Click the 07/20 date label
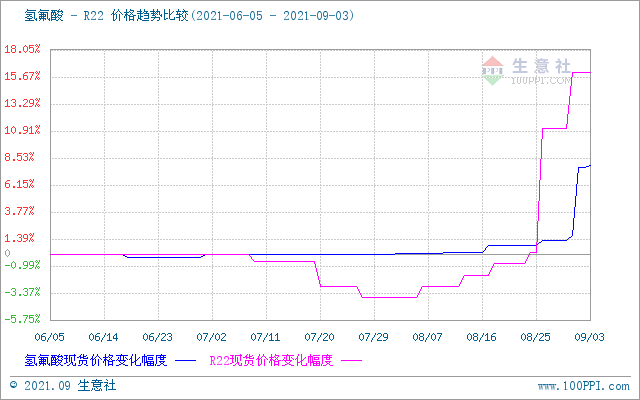The height and width of the screenshot is (400, 640). (320, 337)
